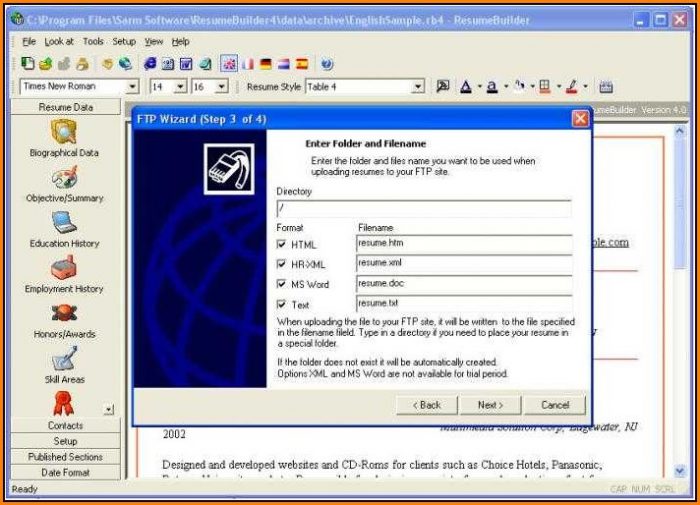This screenshot has width=700, height=505.
Task: Open the Biographical Data section icon
Action: [64, 133]
